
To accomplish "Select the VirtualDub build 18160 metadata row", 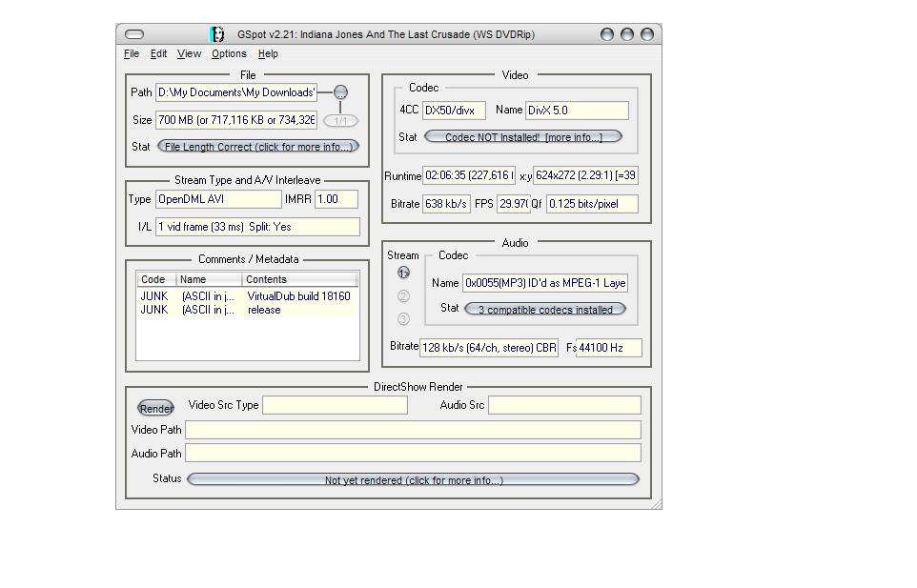I will [x=248, y=296].
